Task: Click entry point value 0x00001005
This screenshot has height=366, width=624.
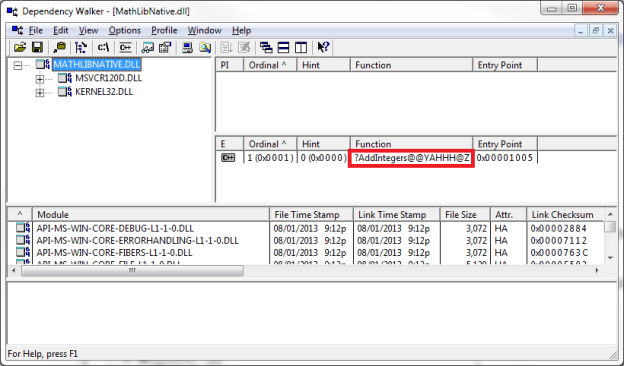Action: click(x=505, y=158)
